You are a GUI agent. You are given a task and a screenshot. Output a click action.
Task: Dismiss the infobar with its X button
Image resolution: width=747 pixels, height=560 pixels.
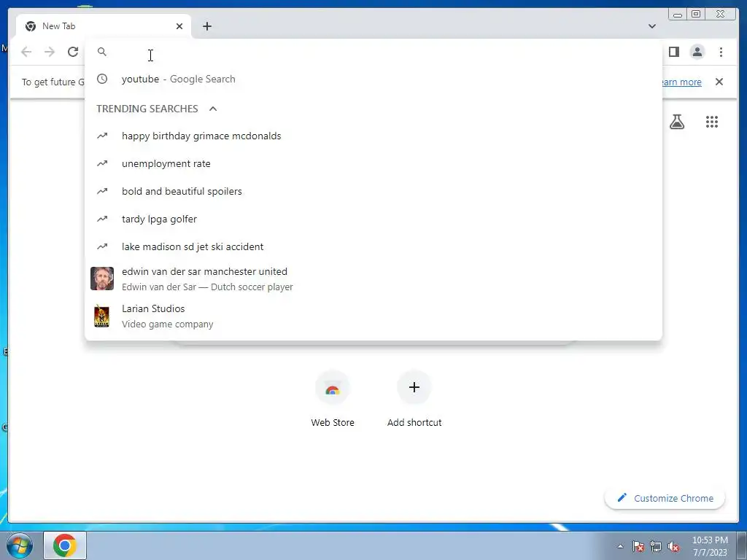coord(719,82)
